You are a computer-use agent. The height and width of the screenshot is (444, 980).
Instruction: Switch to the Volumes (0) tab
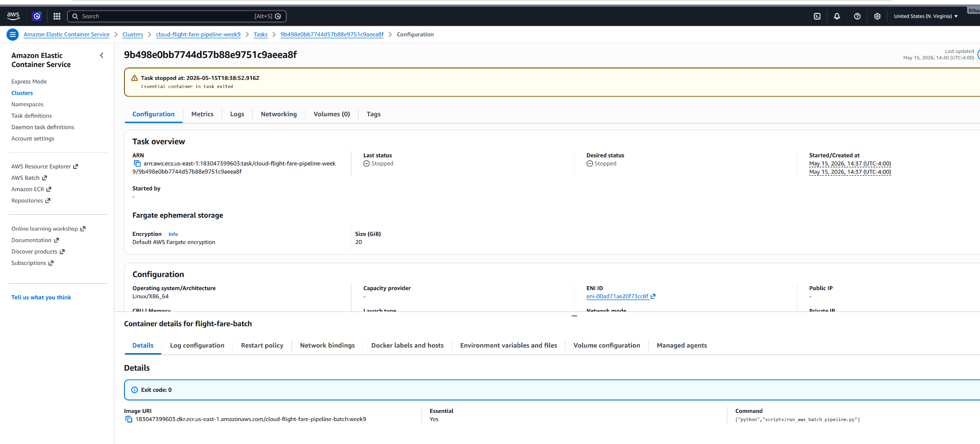tap(332, 114)
